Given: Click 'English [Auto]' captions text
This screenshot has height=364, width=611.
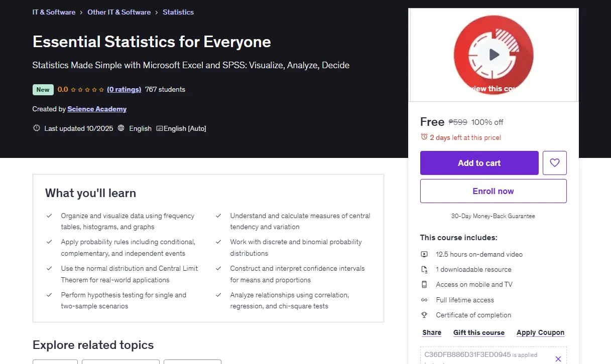Looking at the screenshot, I should [x=185, y=128].
